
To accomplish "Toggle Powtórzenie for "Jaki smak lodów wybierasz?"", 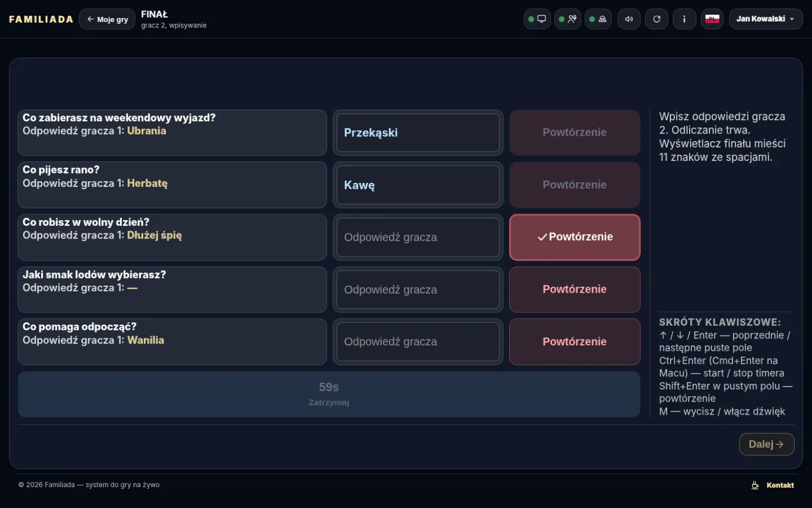I will point(575,289).
